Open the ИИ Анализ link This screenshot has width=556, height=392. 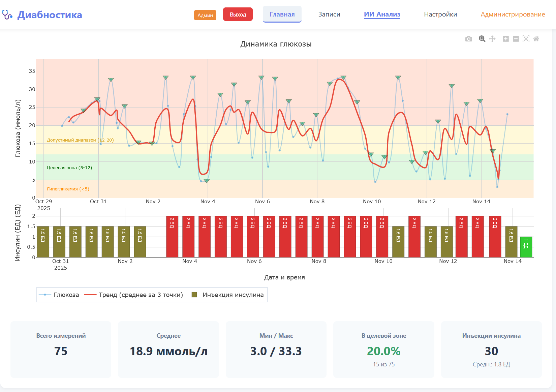click(382, 14)
